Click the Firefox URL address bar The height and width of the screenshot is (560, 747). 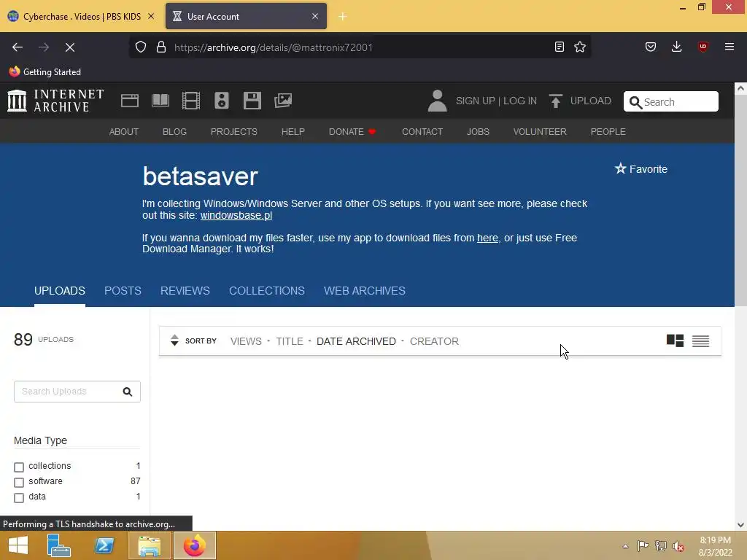click(x=360, y=47)
